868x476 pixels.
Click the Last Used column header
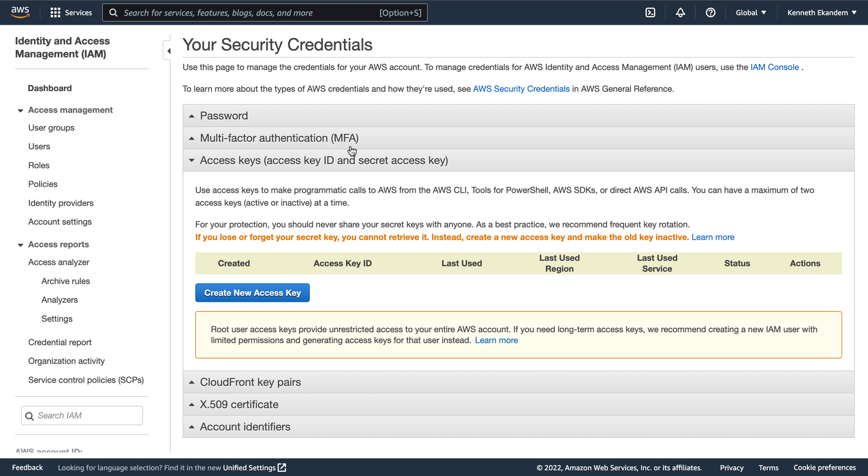coord(462,263)
